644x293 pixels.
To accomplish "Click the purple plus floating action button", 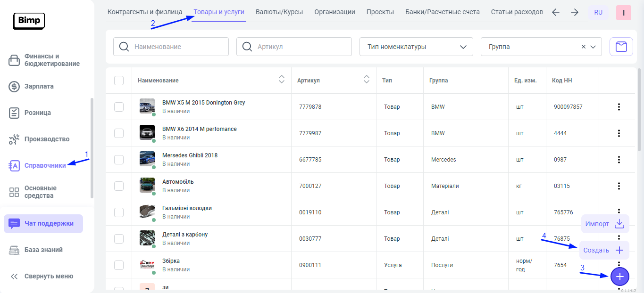I will 619,277.
